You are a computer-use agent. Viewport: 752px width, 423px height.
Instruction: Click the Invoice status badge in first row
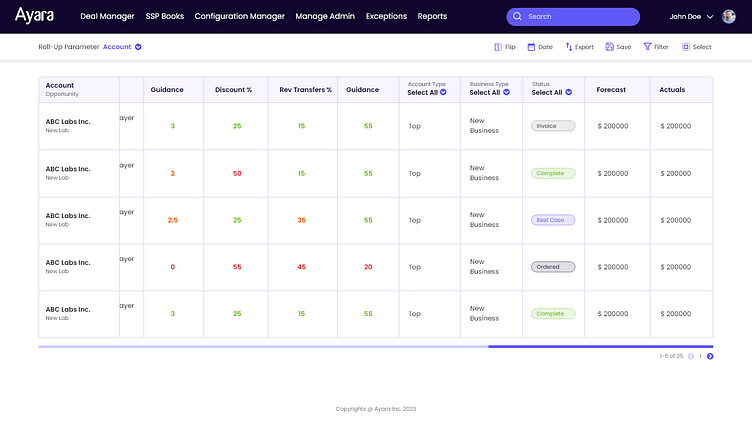(553, 126)
